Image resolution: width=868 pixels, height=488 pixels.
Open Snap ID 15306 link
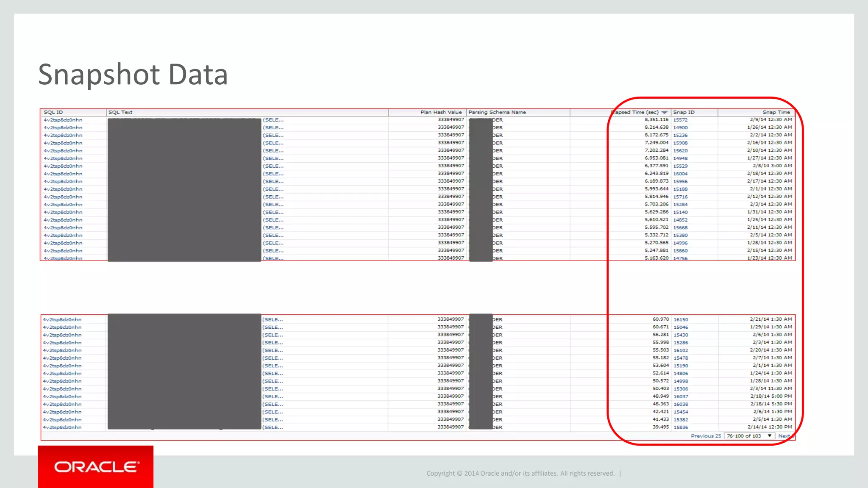(x=681, y=389)
